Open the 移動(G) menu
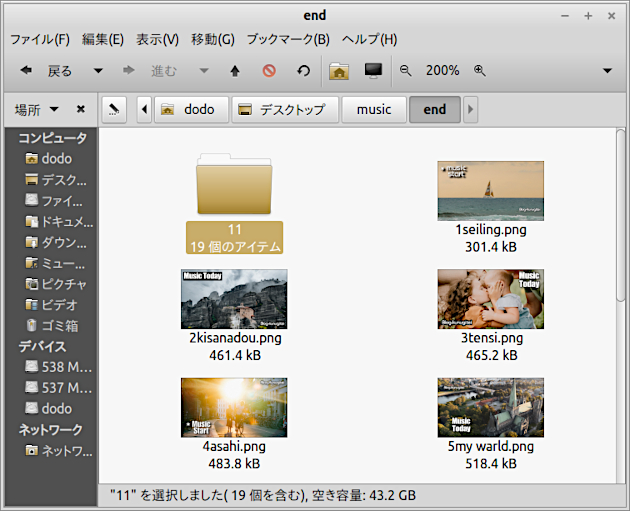 tap(213, 39)
